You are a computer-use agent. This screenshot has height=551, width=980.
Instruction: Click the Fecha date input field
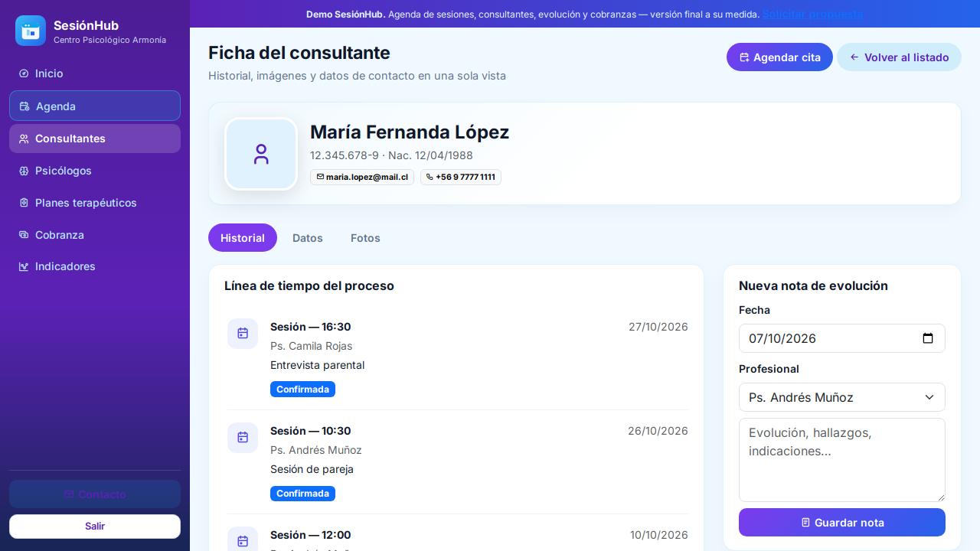tap(842, 338)
